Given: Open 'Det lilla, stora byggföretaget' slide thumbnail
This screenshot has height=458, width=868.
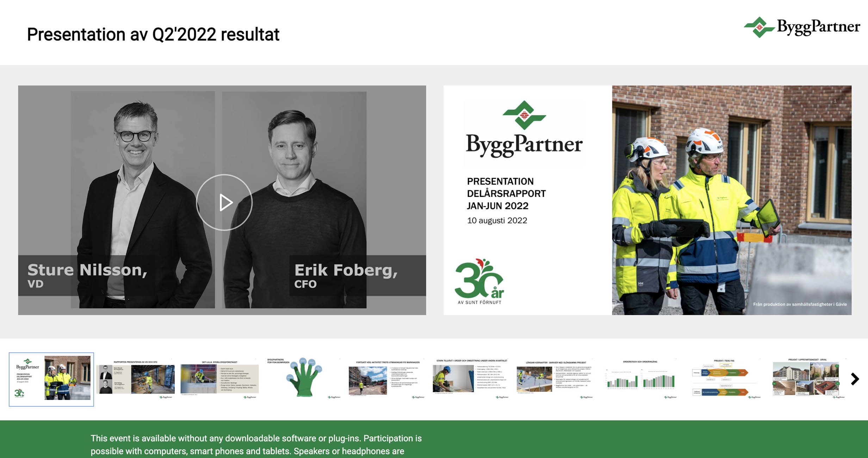Looking at the screenshot, I should (220, 379).
